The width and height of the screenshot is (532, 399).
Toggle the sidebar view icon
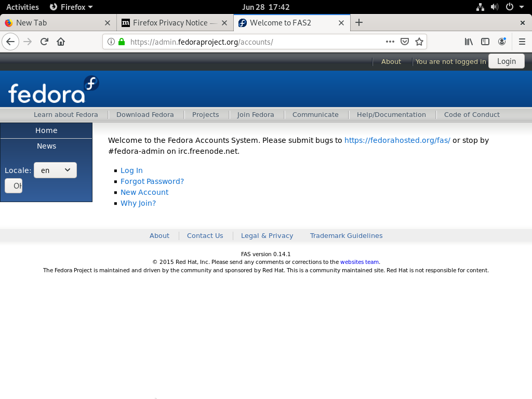click(485, 42)
